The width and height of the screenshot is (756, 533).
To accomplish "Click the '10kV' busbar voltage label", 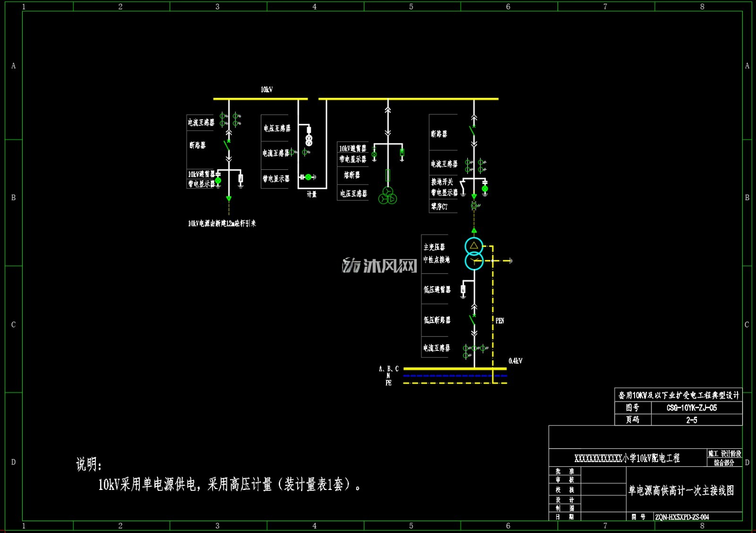I will pyautogui.click(x=267, y=89).
